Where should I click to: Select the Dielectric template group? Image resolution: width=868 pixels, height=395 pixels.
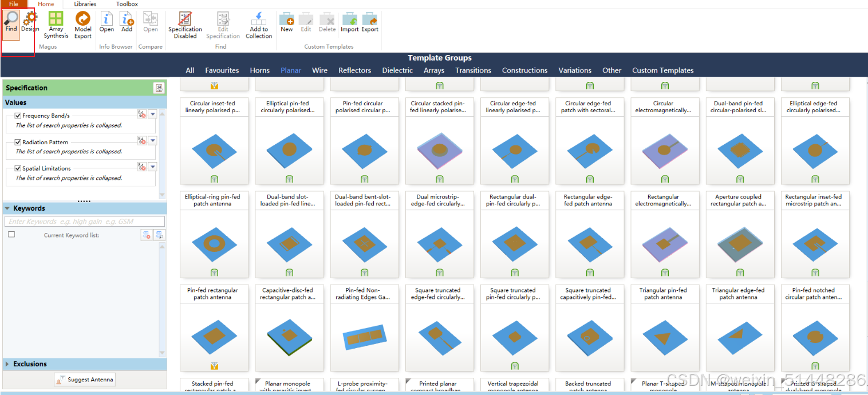pos(397,70)
